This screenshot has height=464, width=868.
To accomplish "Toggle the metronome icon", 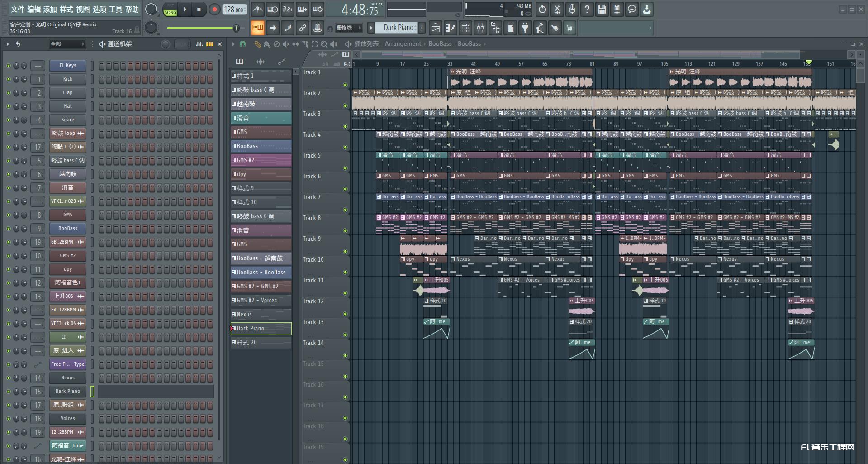I will point(257,9).
